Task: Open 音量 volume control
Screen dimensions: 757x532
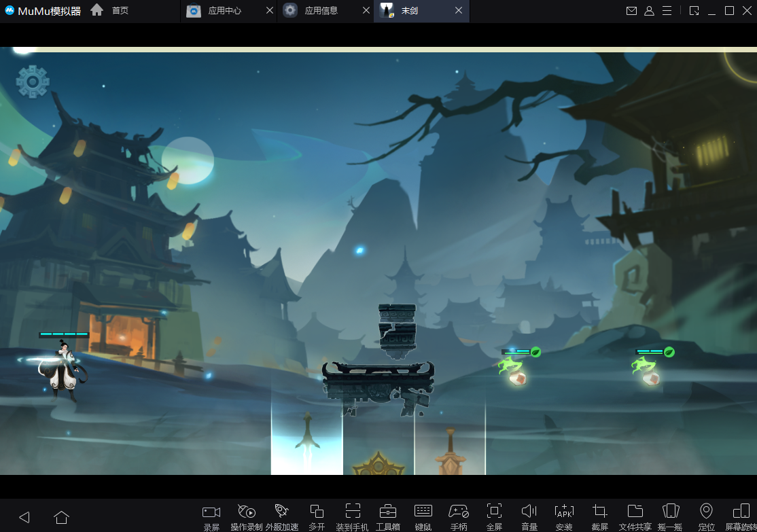Action: point(529,517)
